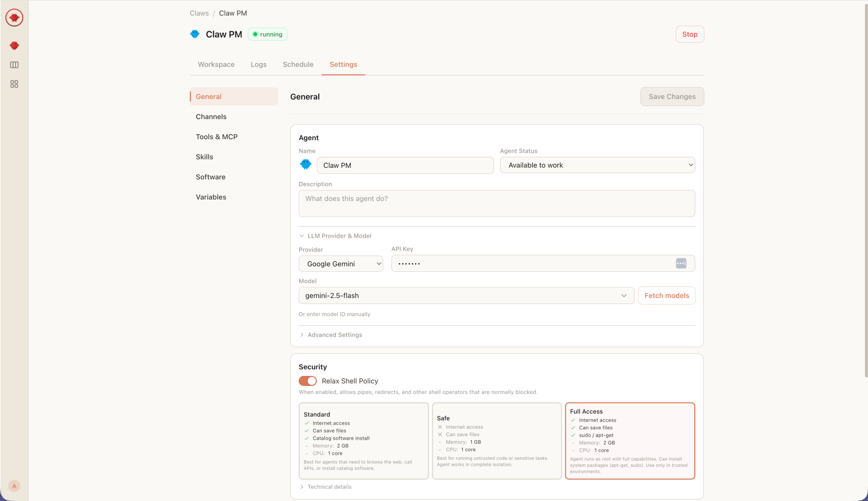Expand Technical details

[x=325, y=486]
